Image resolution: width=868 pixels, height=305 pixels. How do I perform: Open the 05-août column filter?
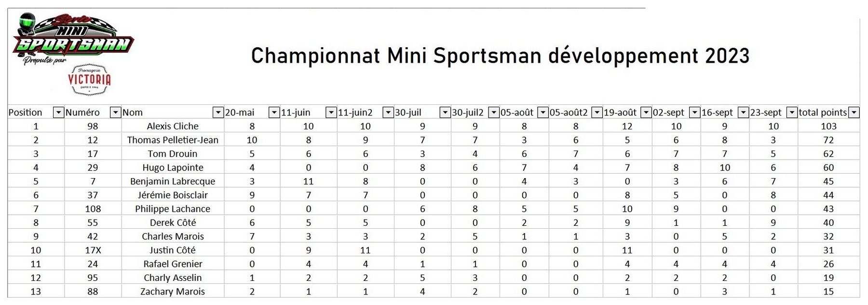pyautogui.click(x=543, y=112)
